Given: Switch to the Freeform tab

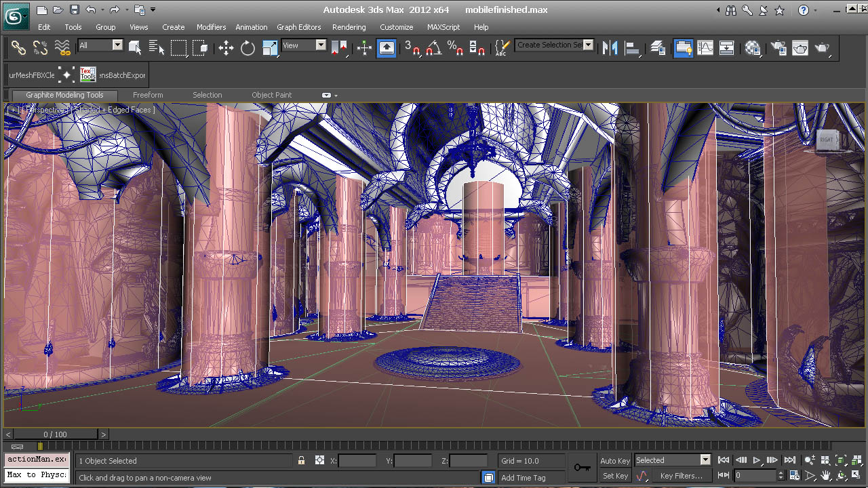Looking at the screenshot, I should [148, 95].
